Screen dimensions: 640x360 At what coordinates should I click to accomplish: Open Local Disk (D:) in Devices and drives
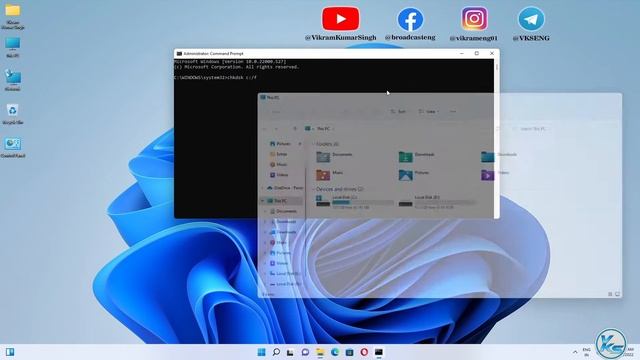pyautogui.click(x=437, y=202)
